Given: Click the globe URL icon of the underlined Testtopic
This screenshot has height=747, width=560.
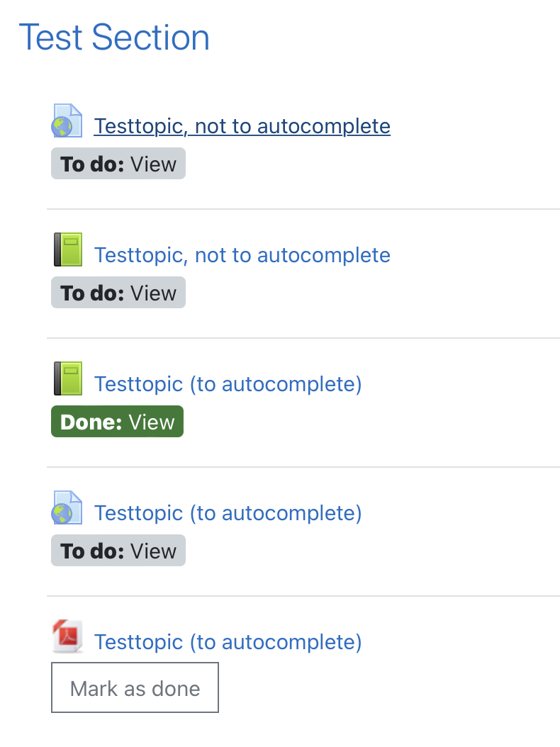Looking at the screenshot, I should tap(67, 120).
